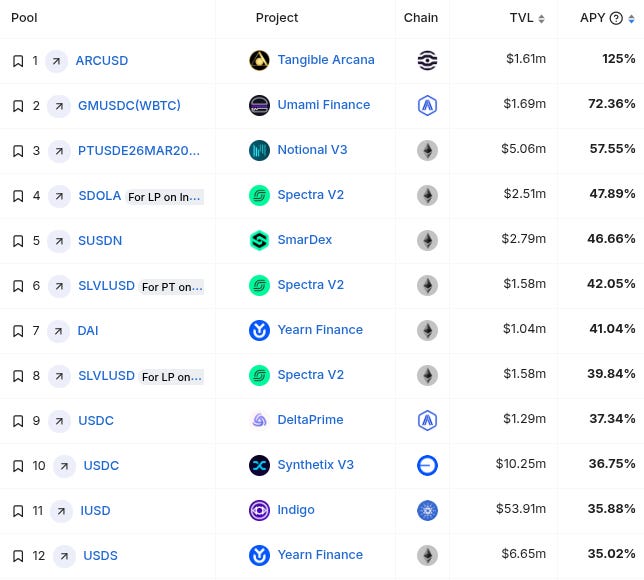Open external link arrow for DAI
Viewport: 644px width, 580px height.
pyautogui.click(x=58, y=331)
